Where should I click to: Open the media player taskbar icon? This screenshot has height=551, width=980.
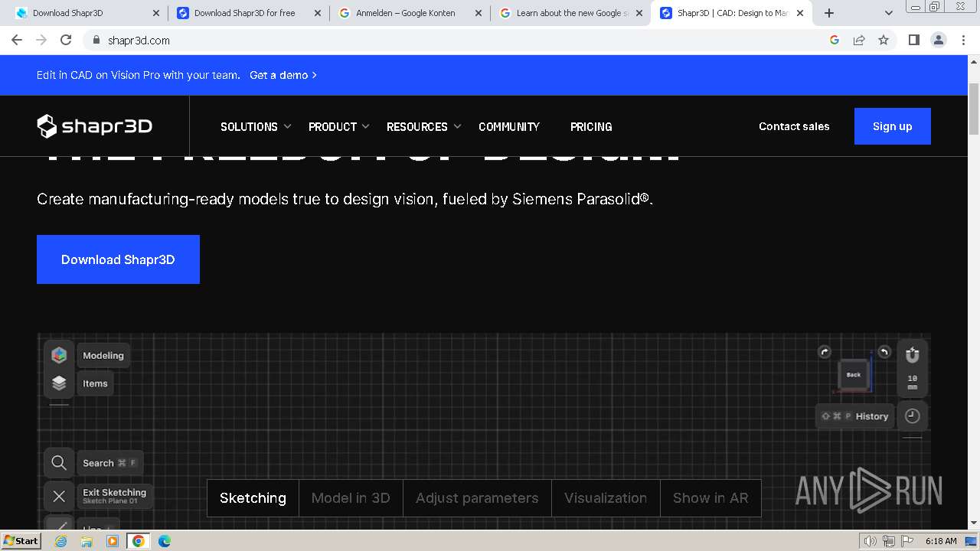click(113, 541)
